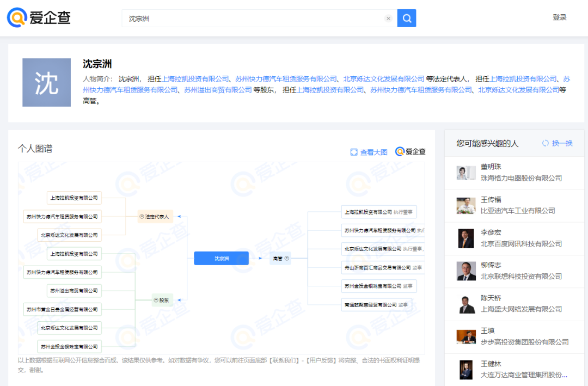
Task: Click the 查看大图 view-large-graph button
Action: point(369,152)
